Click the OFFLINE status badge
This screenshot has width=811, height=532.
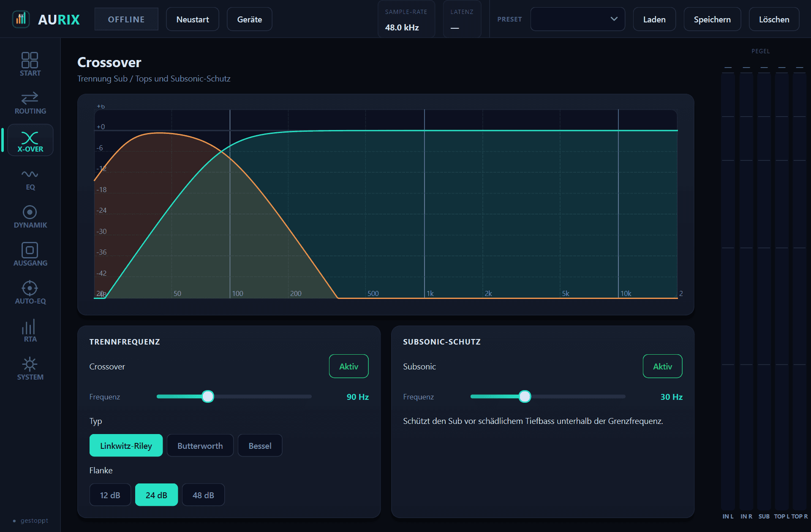click(x=126, y=19)
